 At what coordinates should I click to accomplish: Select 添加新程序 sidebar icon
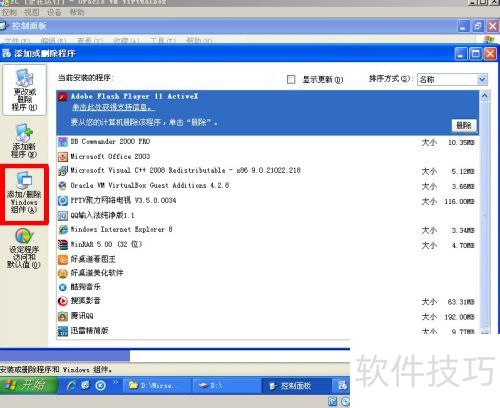24,141
